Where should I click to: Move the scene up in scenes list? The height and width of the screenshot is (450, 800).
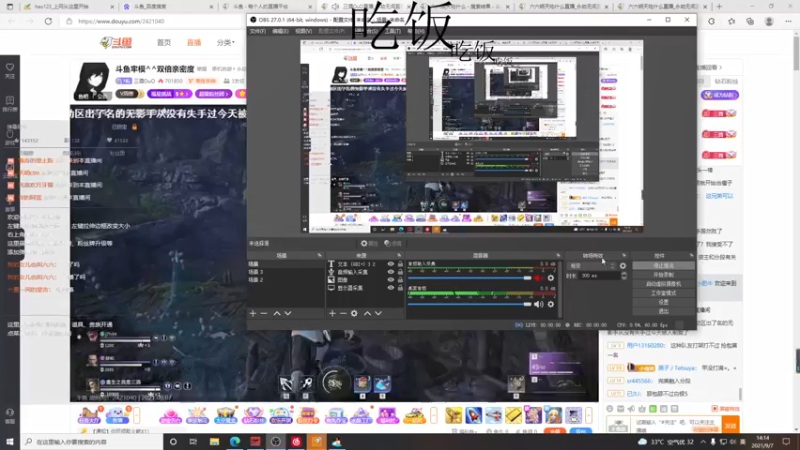point(277,313)
